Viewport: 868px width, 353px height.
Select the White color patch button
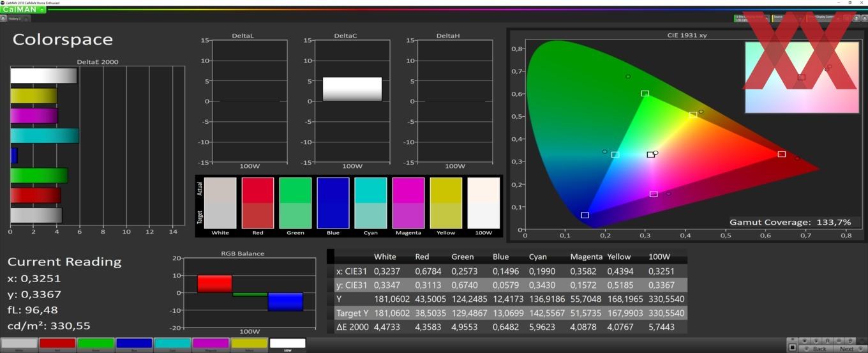point(19,344)
